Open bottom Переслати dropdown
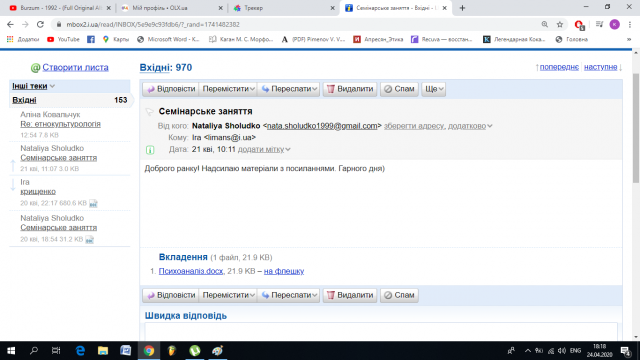Screen dimensions: 640x360 click(289, 295)
